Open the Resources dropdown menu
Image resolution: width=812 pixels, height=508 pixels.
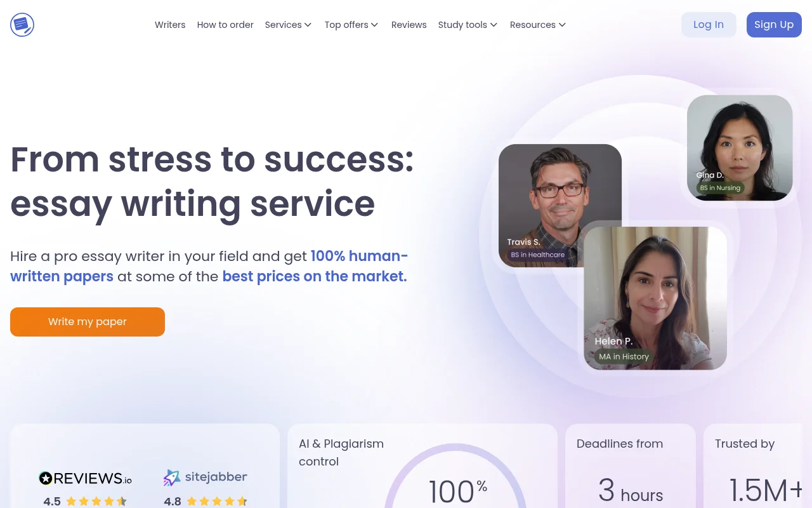(x=538, y=25)
